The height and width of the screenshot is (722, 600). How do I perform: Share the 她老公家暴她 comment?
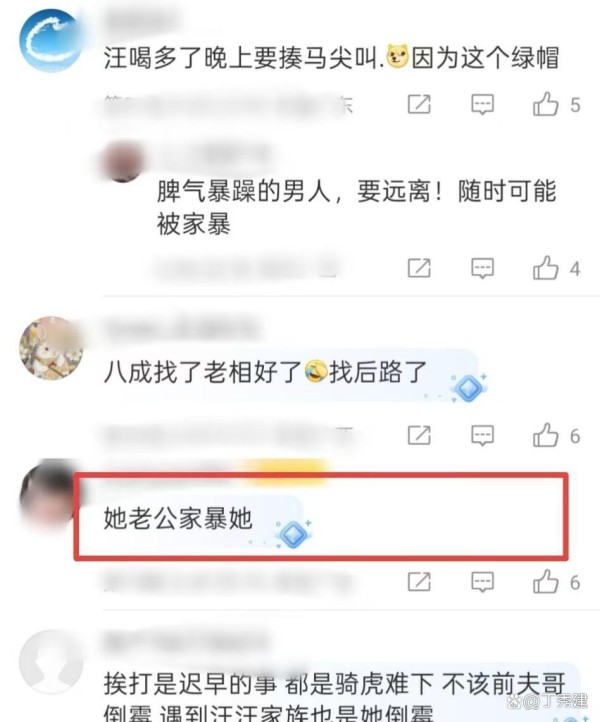click(x=419, y=582)
